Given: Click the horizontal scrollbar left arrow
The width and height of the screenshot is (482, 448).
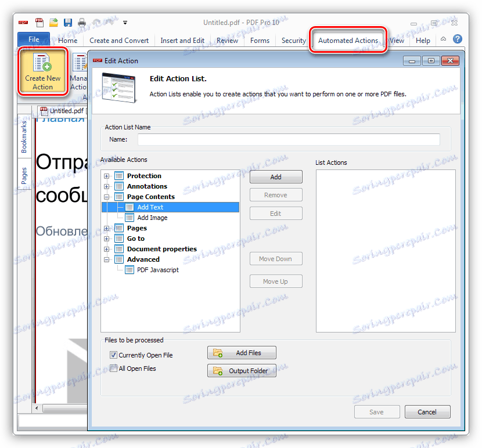Looking at the screenshot, I should point(37,408).
